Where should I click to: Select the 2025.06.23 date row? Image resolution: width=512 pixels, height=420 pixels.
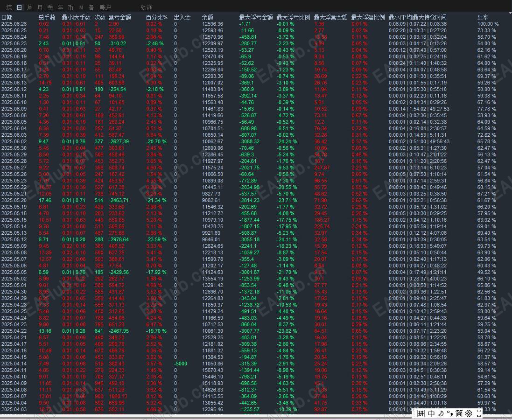tap(14, 43)
